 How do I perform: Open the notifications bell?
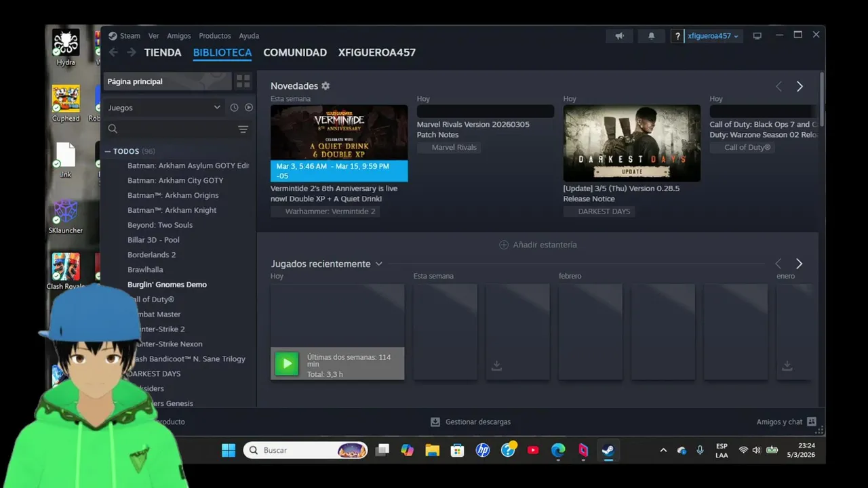pyautogui.click(x=652, y=36)
